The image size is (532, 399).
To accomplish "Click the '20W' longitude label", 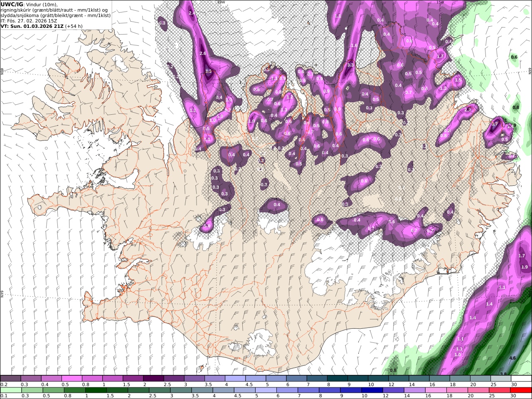I will point(221,2).
